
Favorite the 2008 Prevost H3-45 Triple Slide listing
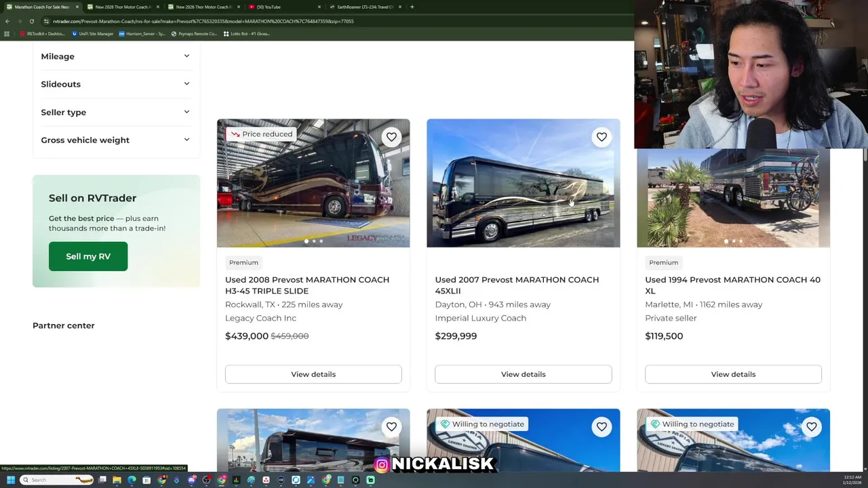click(391, 137)
